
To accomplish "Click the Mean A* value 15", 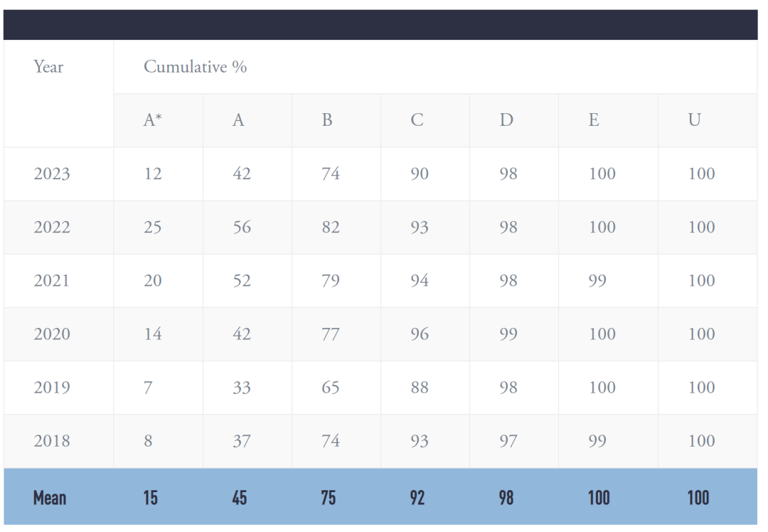I will [x=150, y=498].
